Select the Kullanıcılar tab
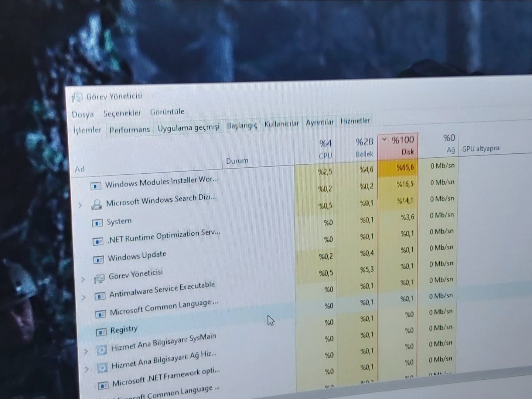 pyautogui.click(x=282, y=124)
